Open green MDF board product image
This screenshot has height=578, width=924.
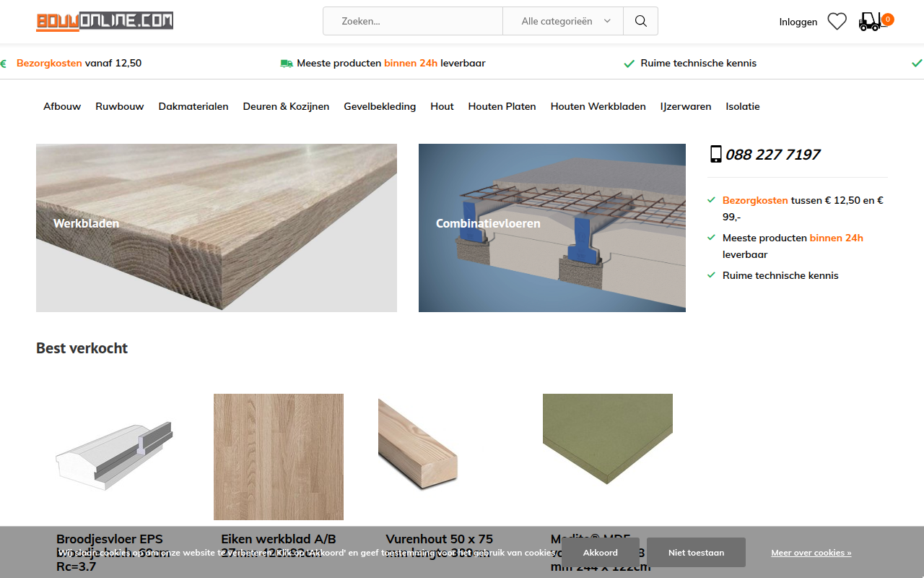pyautogui.click(x=608, y=439)
